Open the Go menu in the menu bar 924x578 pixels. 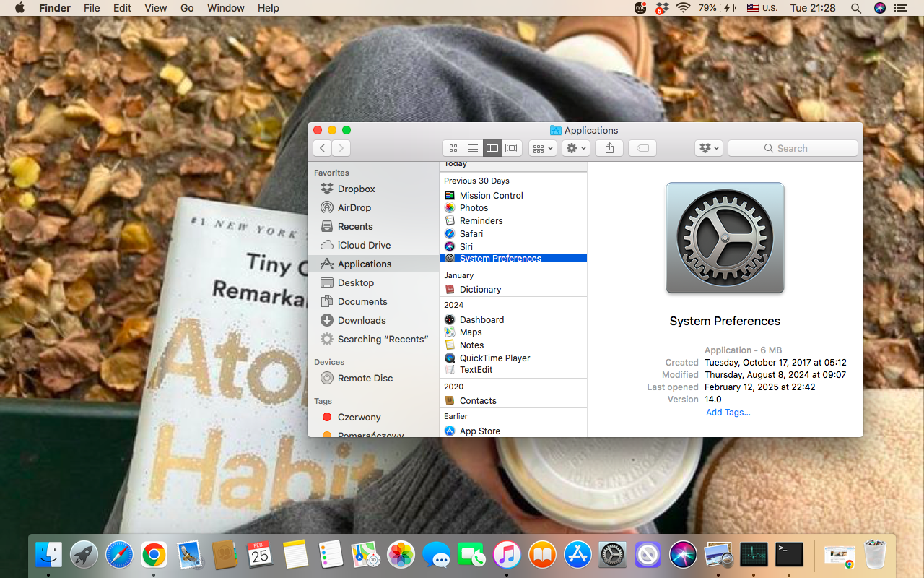(186, 8)
